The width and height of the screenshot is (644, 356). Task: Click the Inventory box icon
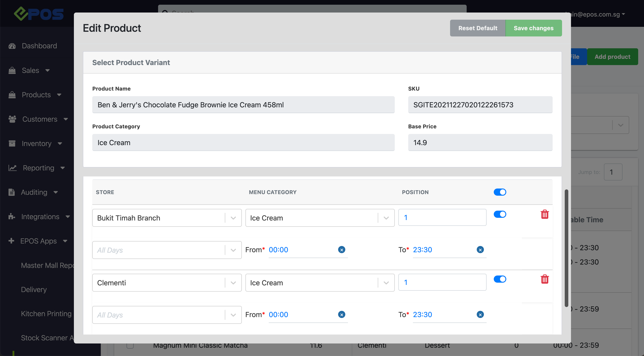tap(12, 144)
